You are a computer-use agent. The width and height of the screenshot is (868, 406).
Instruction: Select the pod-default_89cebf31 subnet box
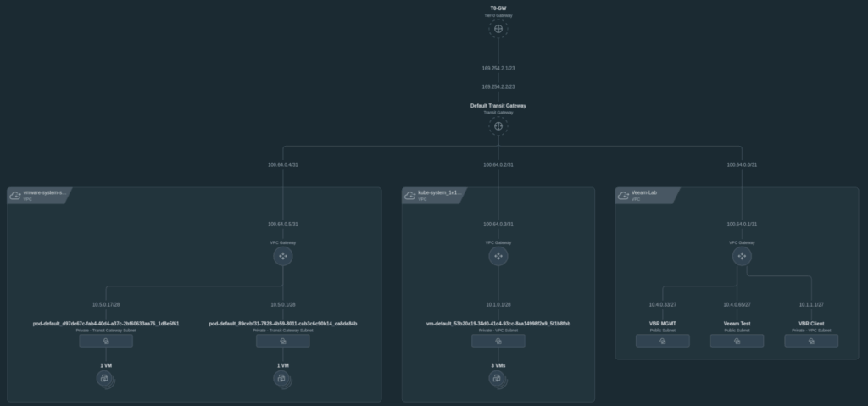click(x=283, y=341)
